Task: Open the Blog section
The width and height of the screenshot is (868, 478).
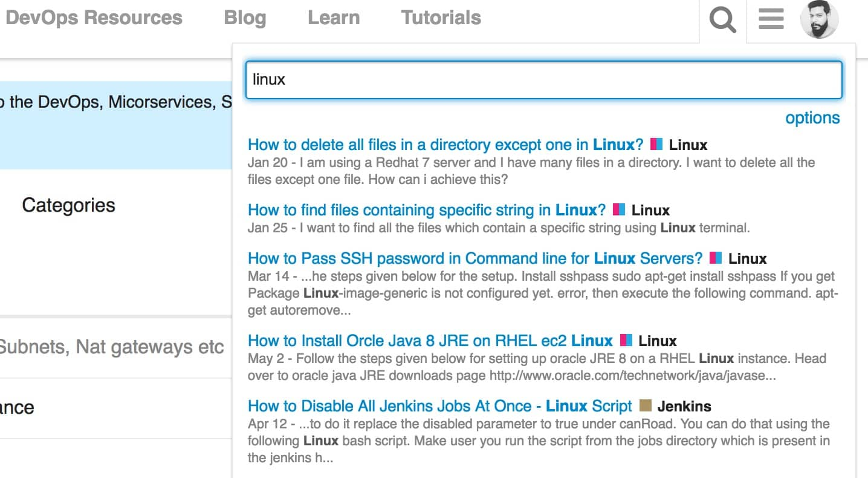Action: [245, 18]
